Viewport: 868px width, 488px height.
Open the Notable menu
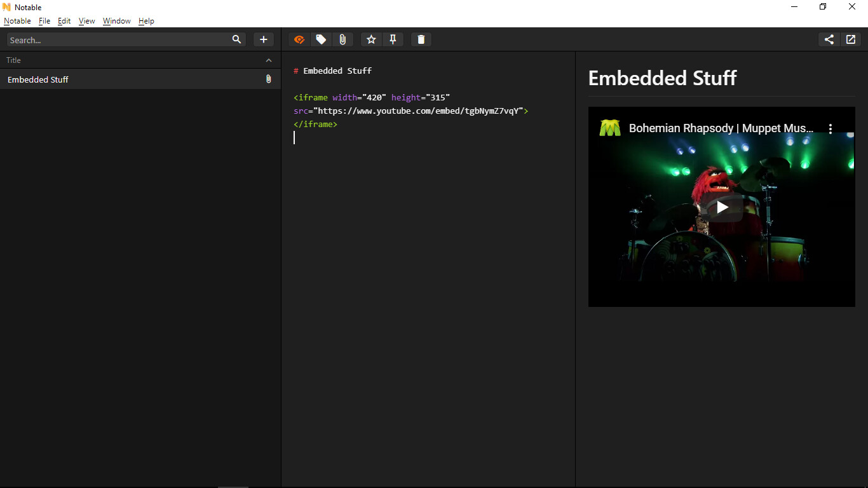tap(17, 21)
